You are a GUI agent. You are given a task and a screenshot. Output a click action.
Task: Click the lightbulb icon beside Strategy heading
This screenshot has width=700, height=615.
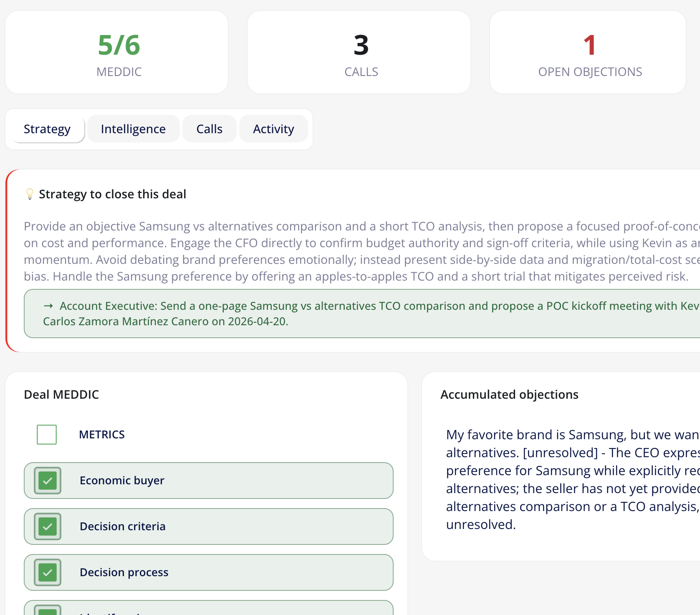coord(30,194)
